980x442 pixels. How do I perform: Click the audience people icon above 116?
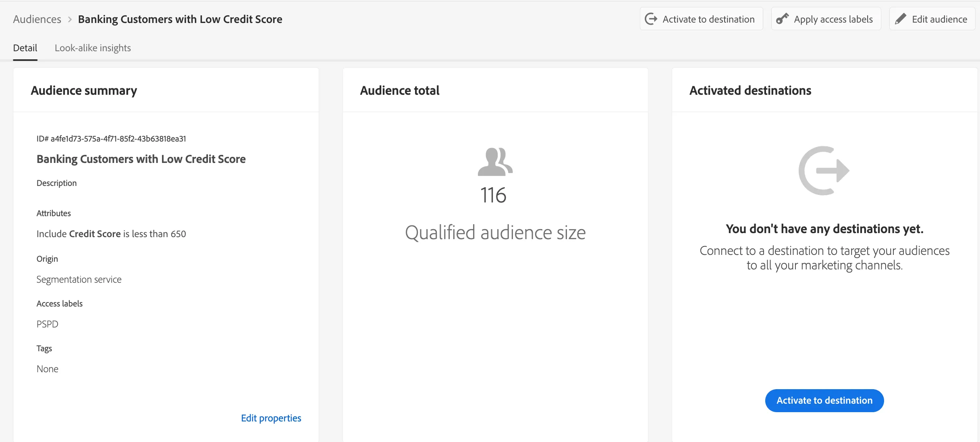pos(495,162)
